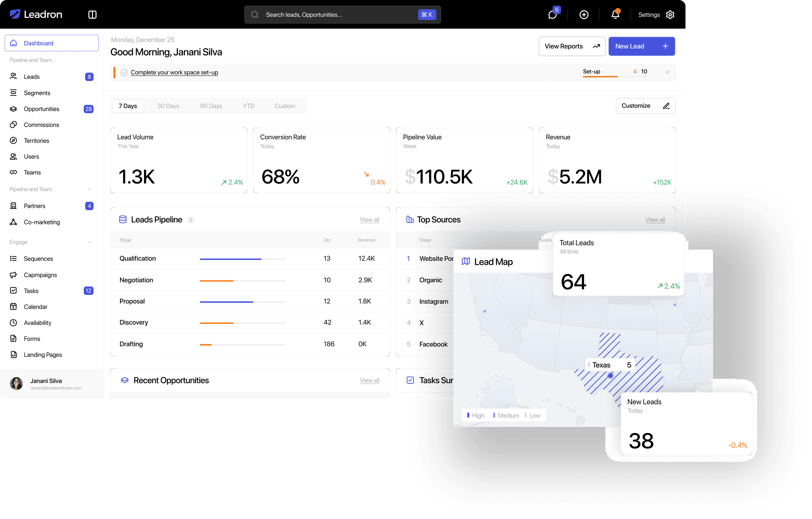This screenshot has height=519, width=812.
Task: Mark the workspace set-up task as complete
Action: [124, 72]
